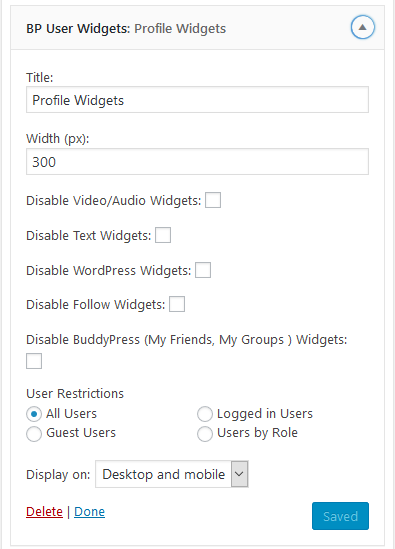
Task: Select Logged in Users radio button
Action: pos(205,414)
